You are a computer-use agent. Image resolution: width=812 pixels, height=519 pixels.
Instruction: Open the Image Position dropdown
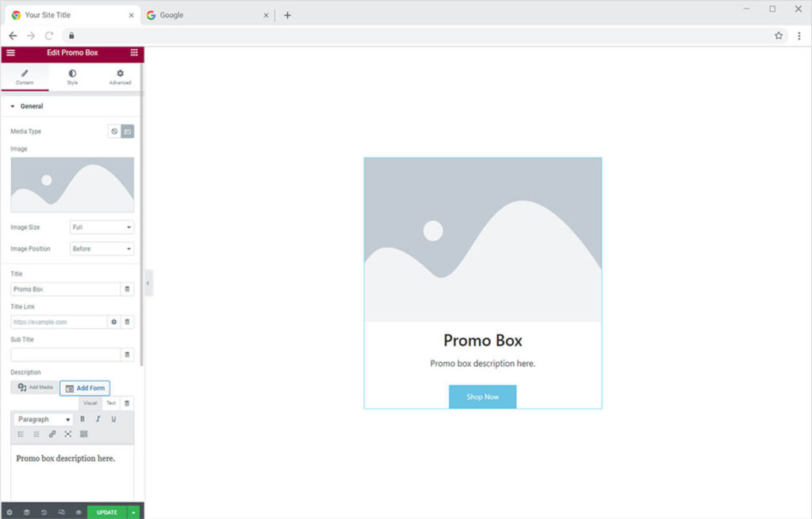[x=101, y=249]
